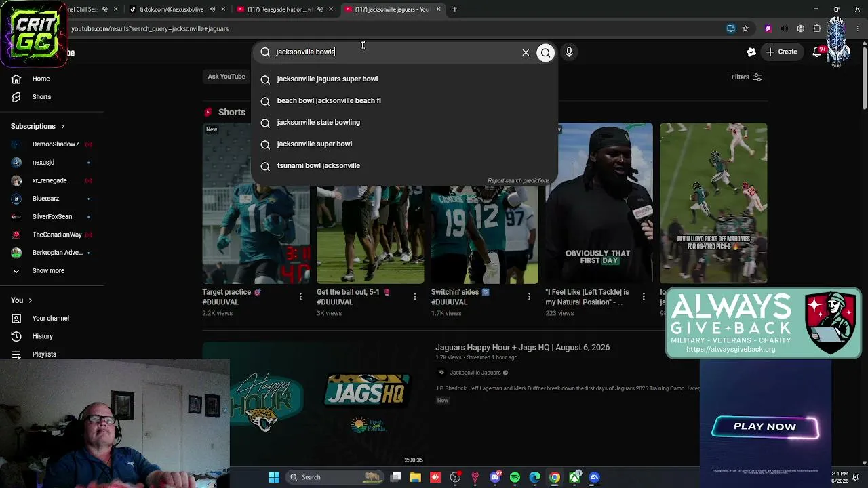The width and height of the screenshot is (868, 488).
Task: Switch to the TikTok nexusxbl live tab
Action: click(x=171, y=9)
